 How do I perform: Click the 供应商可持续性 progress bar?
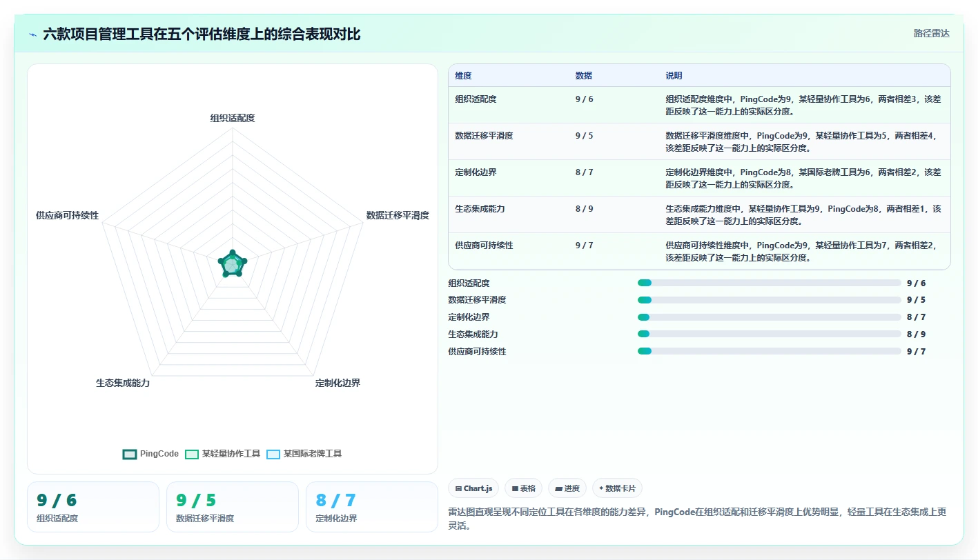click(770, 351)
